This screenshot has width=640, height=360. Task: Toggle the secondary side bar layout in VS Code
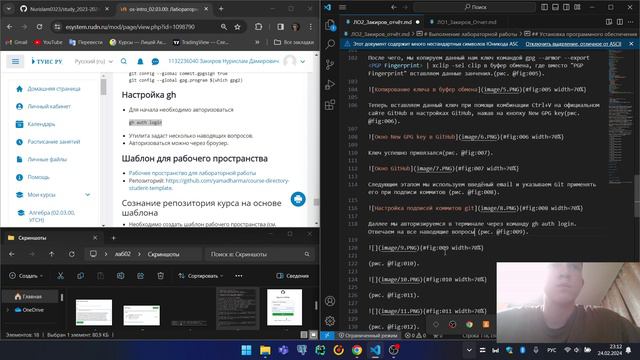point(566,7)
